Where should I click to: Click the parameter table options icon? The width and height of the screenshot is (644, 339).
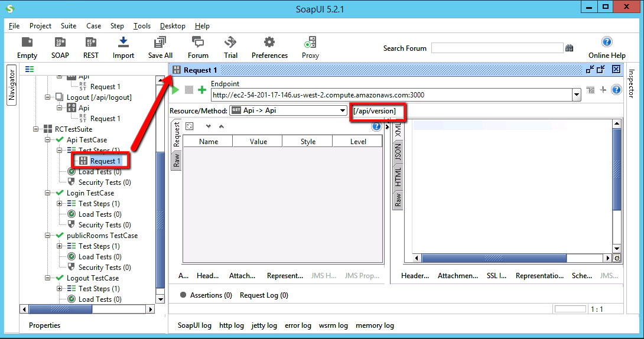coord(189,126)
